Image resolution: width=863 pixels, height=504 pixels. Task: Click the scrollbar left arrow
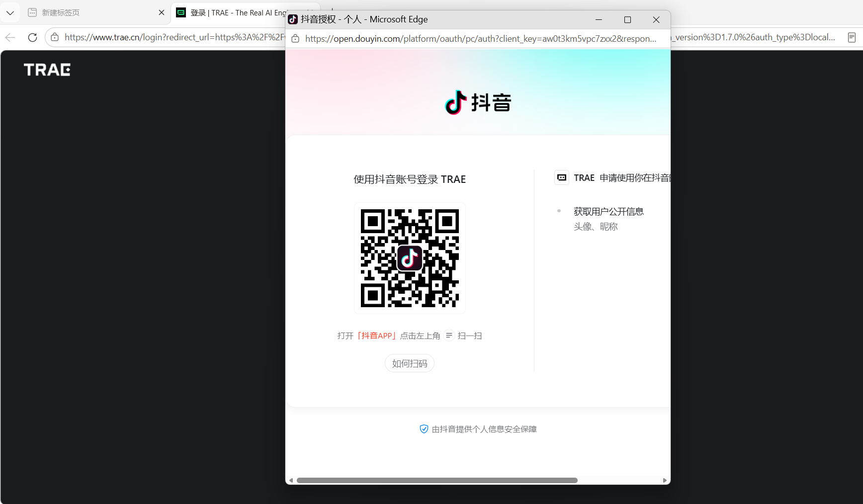click(x=291, y=480)
